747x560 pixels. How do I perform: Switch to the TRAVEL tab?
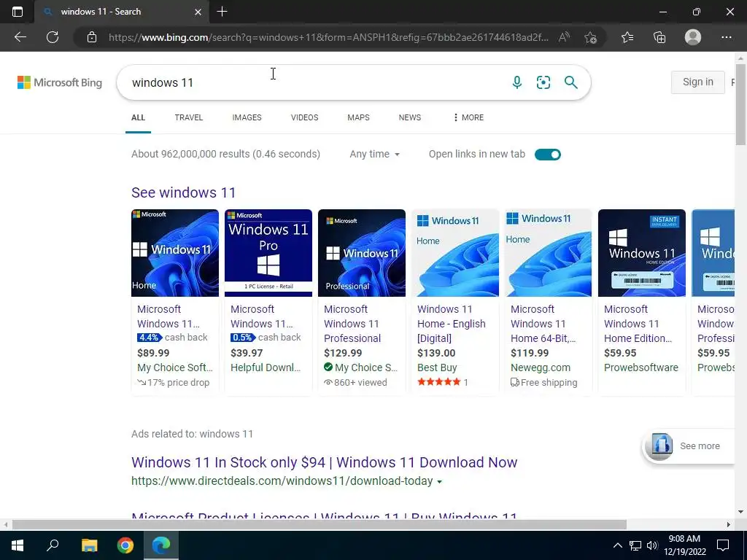tap(189, 117)
